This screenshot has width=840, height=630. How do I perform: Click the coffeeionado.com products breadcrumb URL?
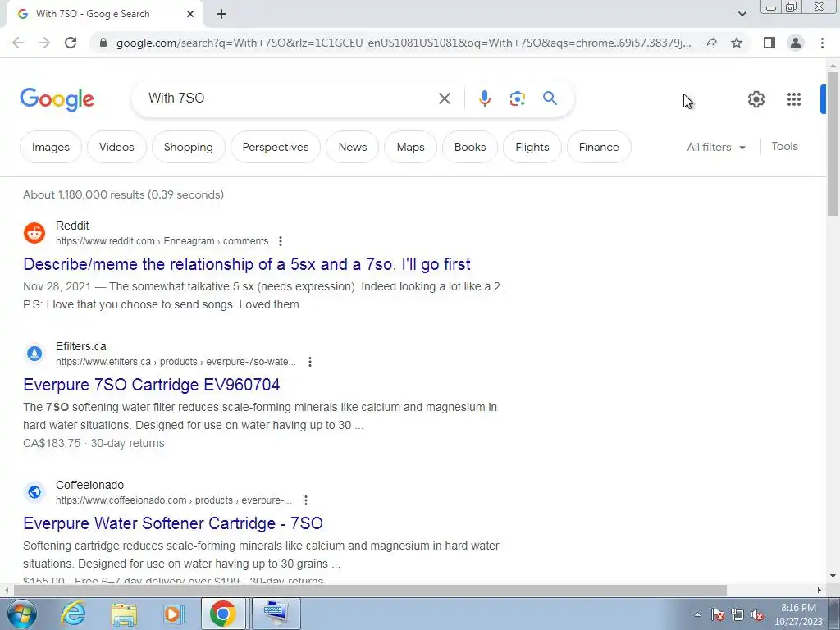[x=174, y=500]
